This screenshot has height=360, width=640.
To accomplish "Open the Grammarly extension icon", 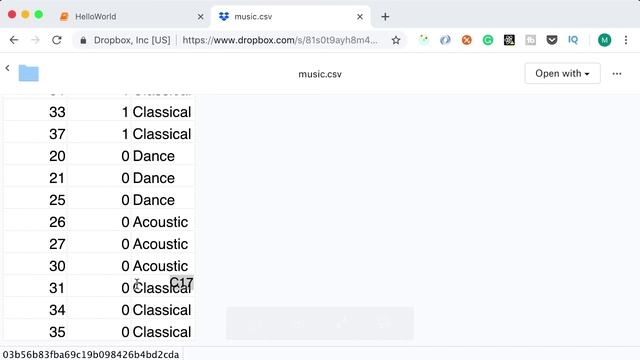I will tap(488, 40).
